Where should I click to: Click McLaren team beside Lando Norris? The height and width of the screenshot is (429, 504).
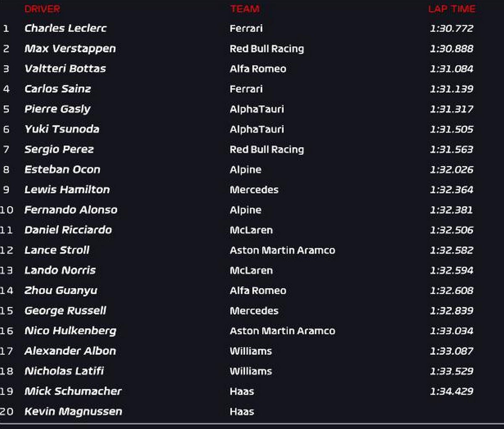tap(251, 270)
